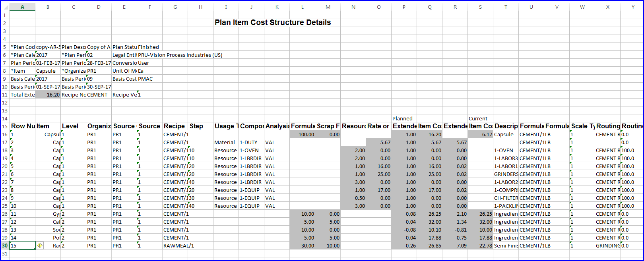Image resolution: width=644 pixels, height=261 pixels.
Task: Select the 'Organiz' header cell
Action: pos(99,126)
